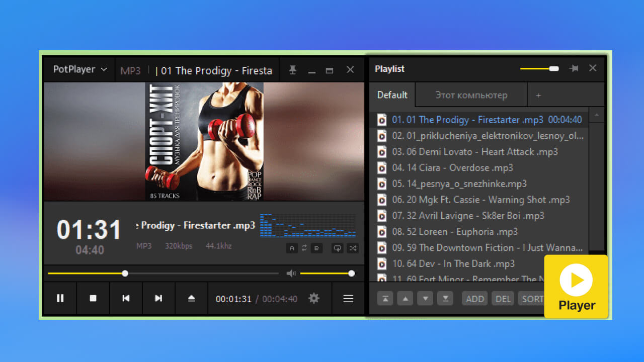
Task: Switch to the Default playlist tab
Action: coord(392,95)
